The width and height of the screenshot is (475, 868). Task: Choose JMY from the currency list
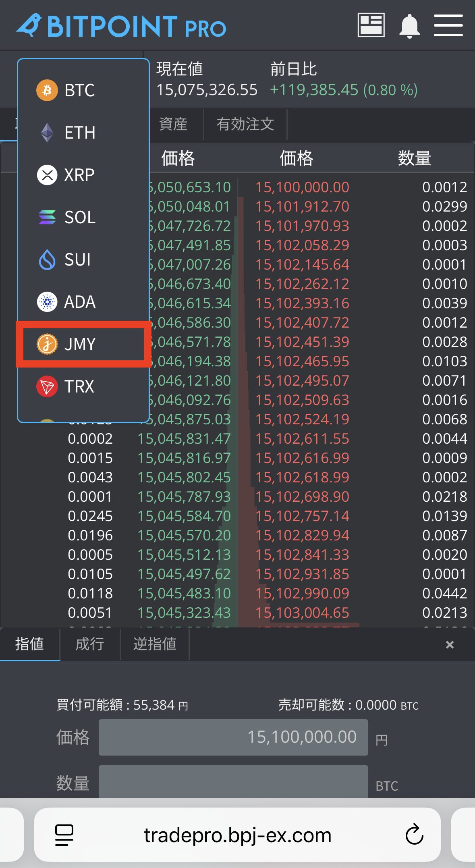[83, 344]
